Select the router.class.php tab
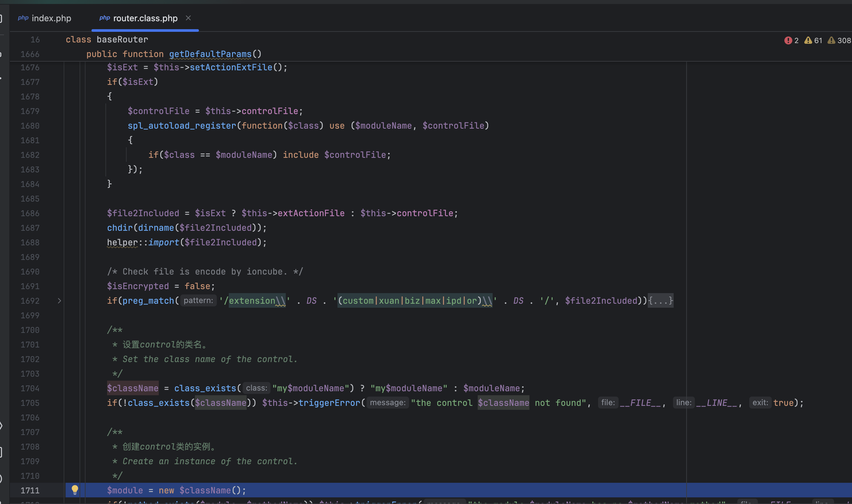The height and width of the screenshot is (504, 852). [145, 18]
